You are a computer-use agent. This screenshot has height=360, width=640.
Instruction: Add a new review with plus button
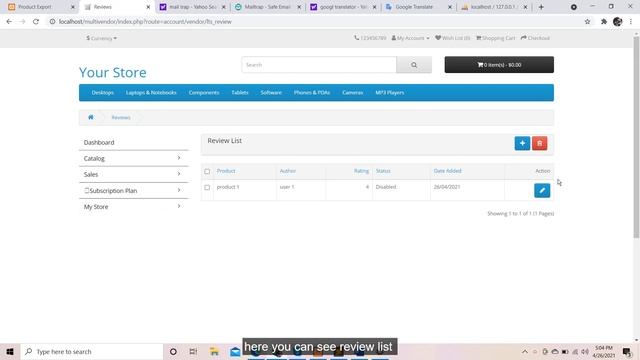point(522,143)
